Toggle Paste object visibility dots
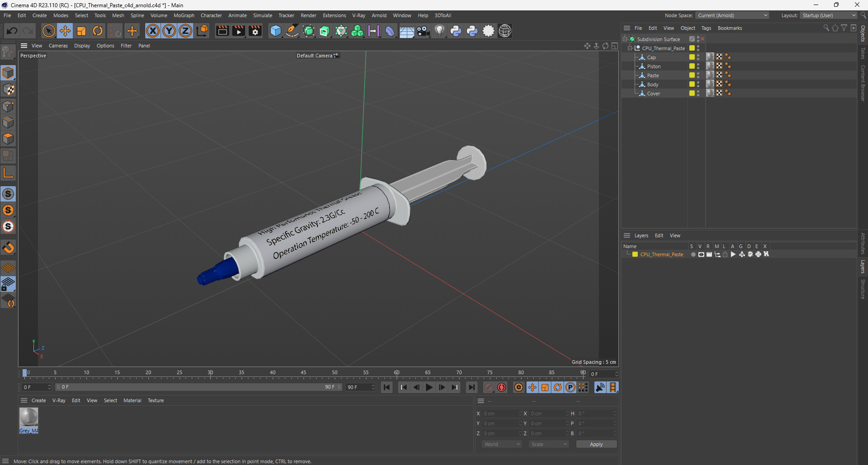 tap(698, 75)
